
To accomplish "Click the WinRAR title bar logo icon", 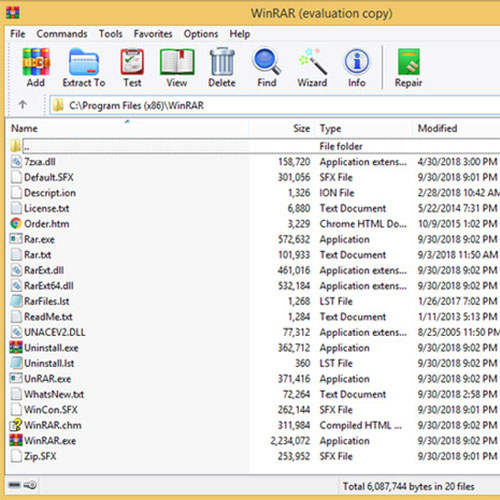I will tap(13, 13).
